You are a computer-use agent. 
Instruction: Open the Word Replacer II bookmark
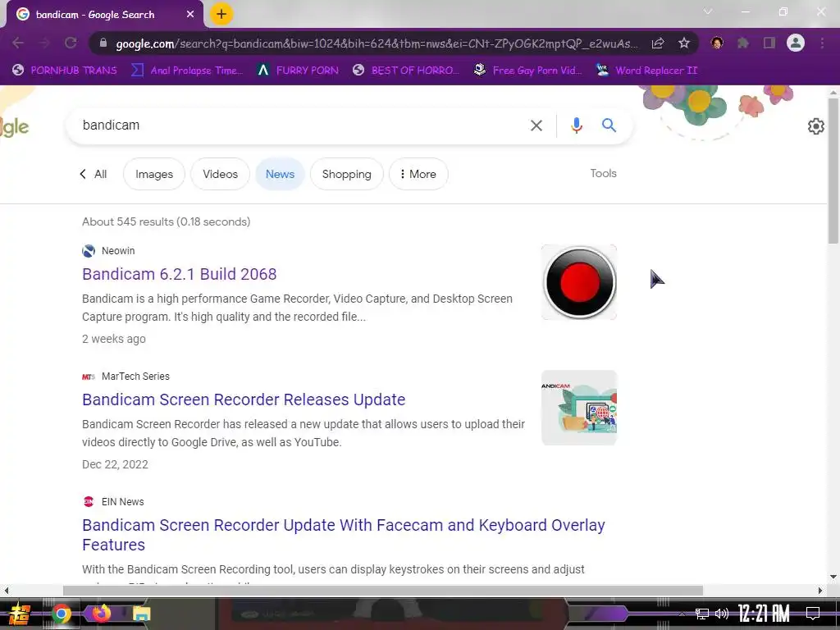[647, 71]
